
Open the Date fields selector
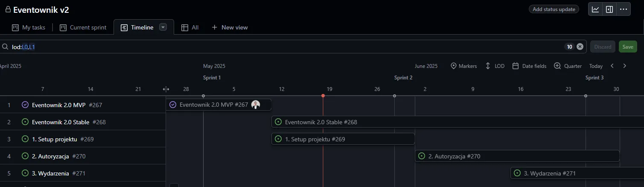coord(529,66)
